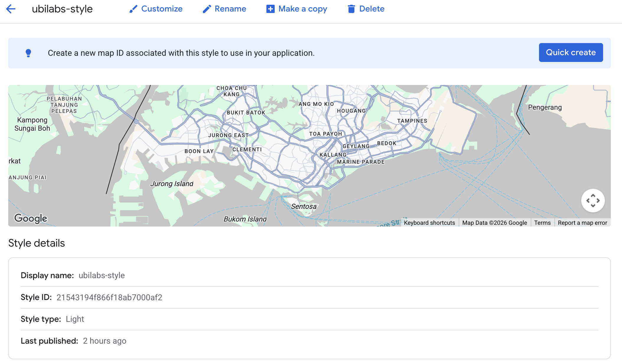Click CHOA CHU KANG label on map
Viewport: 622px width, 364px height.
[232, 91]
